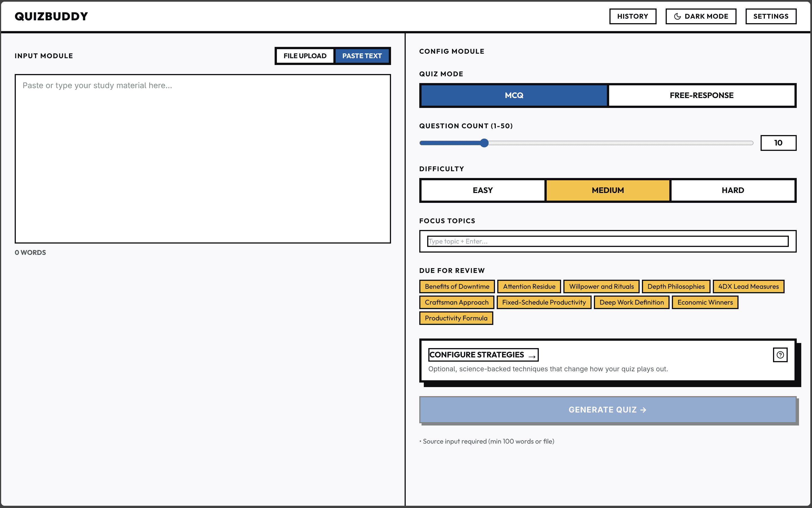Open the strategies help question-mark icon
The height and width of the screenshot is (508, 812).
pyautogui.click(x=780, y=355)
